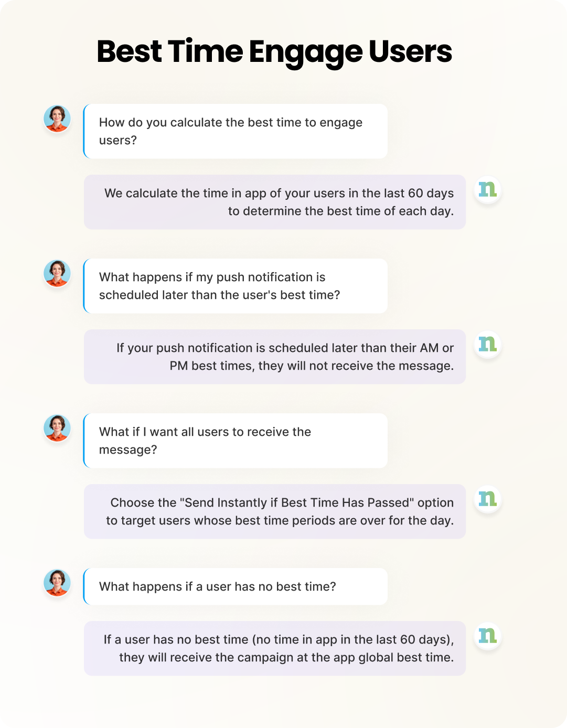Click the 'Best Time Engage Users' heading
This screenshot has height=728, width=567.
(x=274, y=52)
